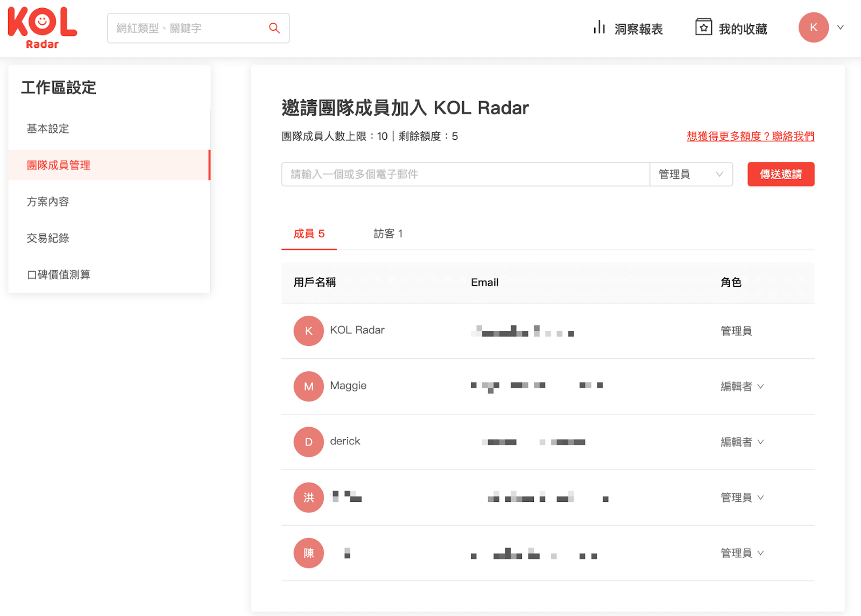Switch to the 成員 5 tab

point(309,234)
